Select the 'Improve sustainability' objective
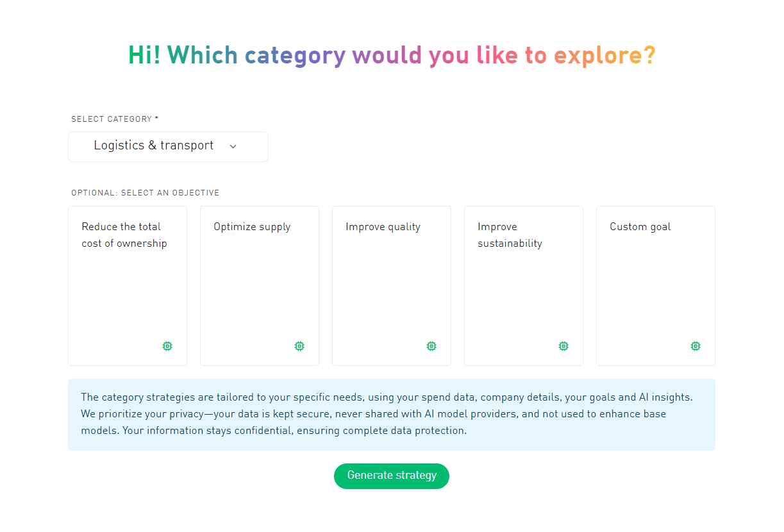The width and height of the screenshot is (784, 532). pos(524,285)
